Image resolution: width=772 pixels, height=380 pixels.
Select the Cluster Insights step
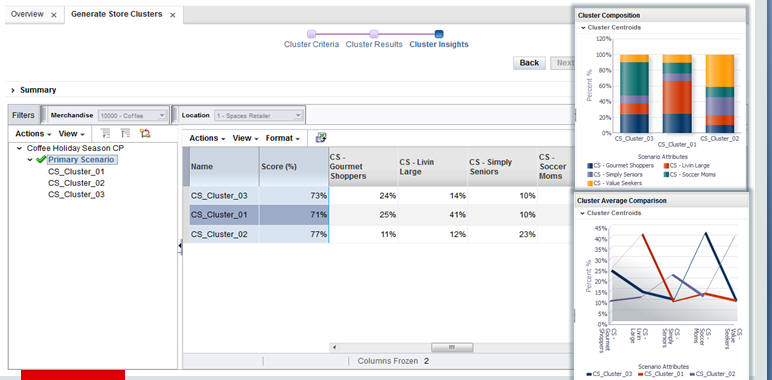pos(439,44)
